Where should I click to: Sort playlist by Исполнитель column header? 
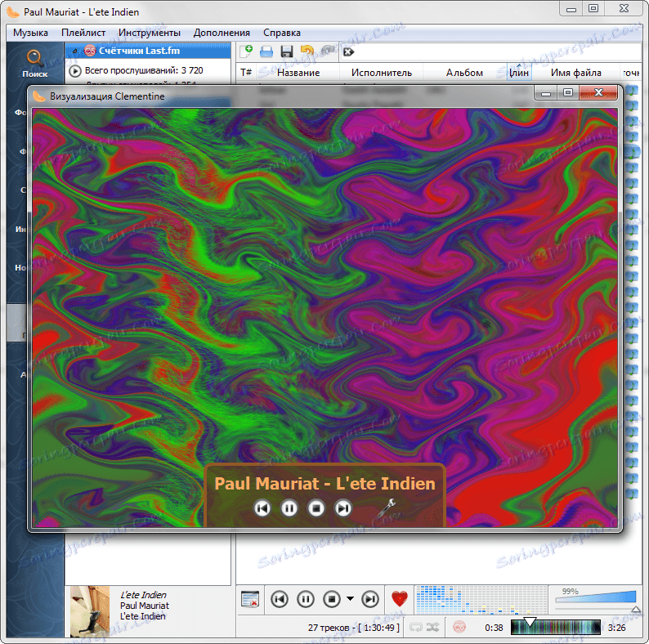point(382,73)
